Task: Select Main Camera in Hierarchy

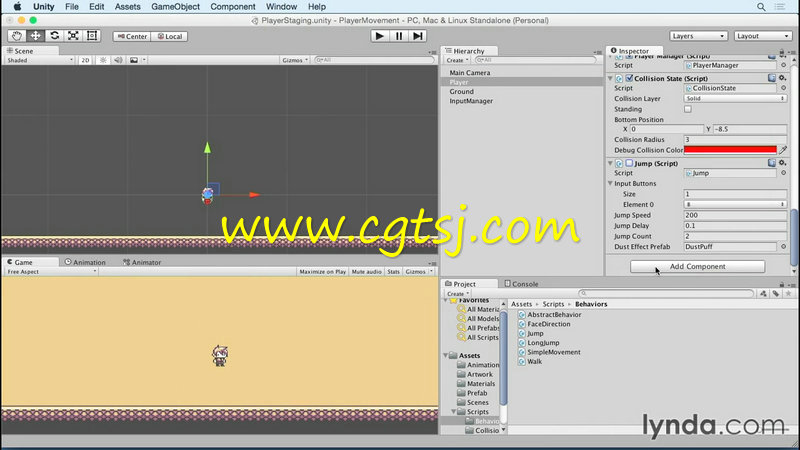Action: pos(470,72)
